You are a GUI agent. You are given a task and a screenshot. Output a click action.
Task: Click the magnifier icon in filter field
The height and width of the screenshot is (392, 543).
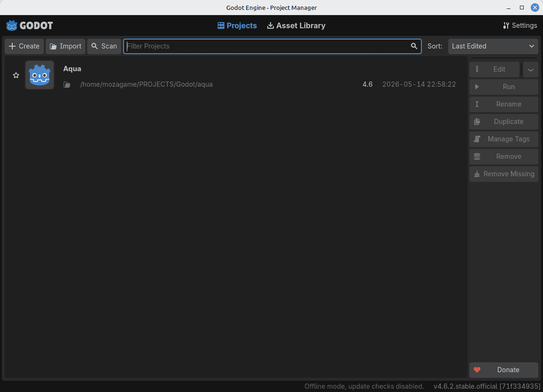point(414,46)
